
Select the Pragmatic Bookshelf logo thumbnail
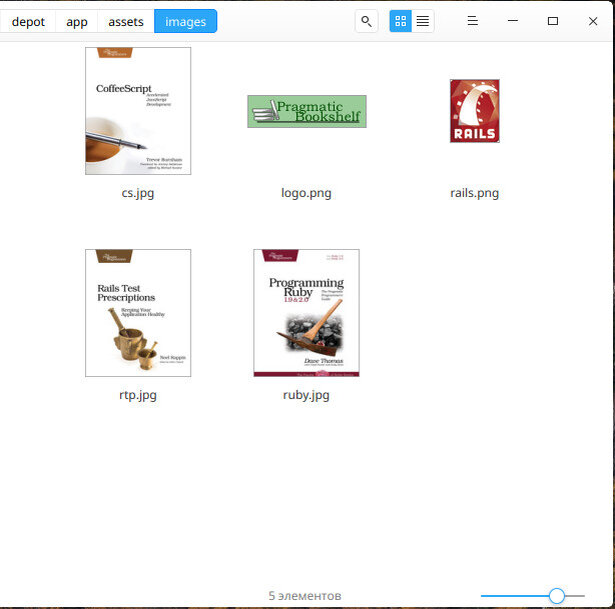pyautogui.click(x=307, y=111)
